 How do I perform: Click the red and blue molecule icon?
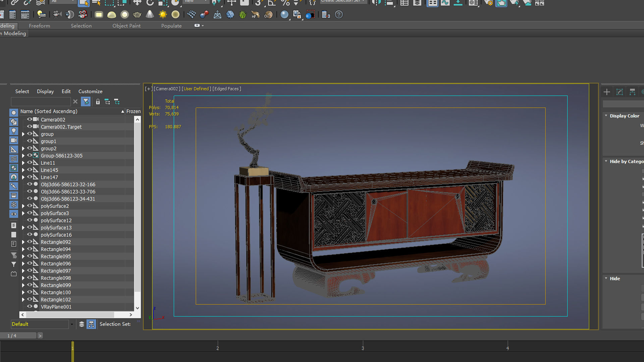coord(204,14)
